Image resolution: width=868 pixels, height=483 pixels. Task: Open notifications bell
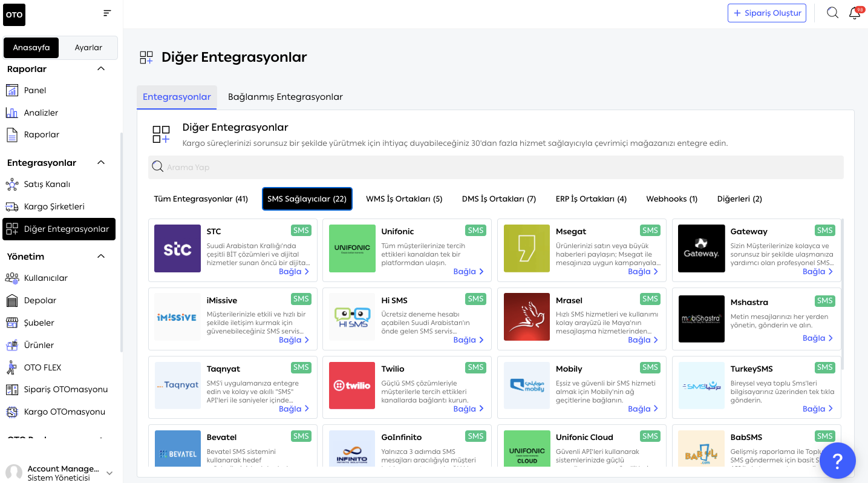[x=855, y=13]
